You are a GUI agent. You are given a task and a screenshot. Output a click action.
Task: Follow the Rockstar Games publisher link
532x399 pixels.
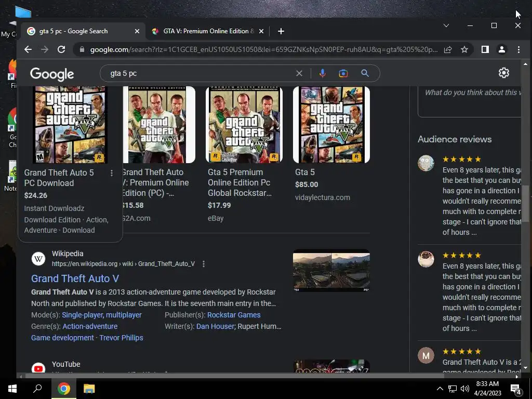pyautogui.click(x=234, y=315)
